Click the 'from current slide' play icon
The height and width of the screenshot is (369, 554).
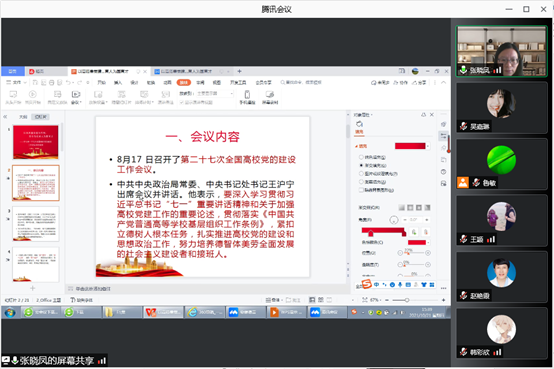[33, 94]
